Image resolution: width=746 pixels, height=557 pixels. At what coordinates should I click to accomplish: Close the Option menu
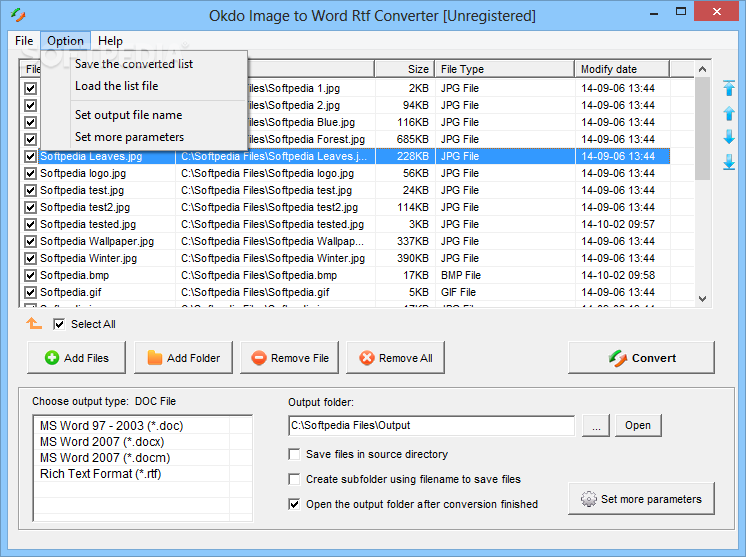[65, 41]
